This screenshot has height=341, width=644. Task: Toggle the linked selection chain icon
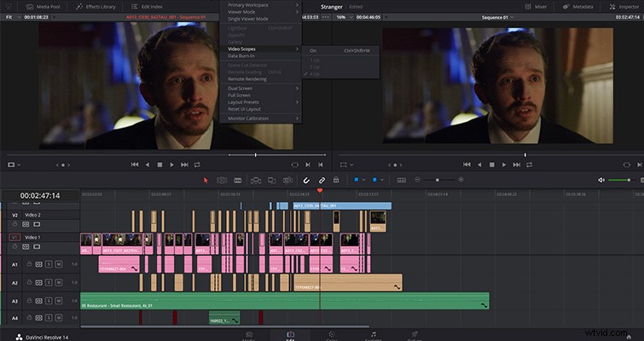322,180
